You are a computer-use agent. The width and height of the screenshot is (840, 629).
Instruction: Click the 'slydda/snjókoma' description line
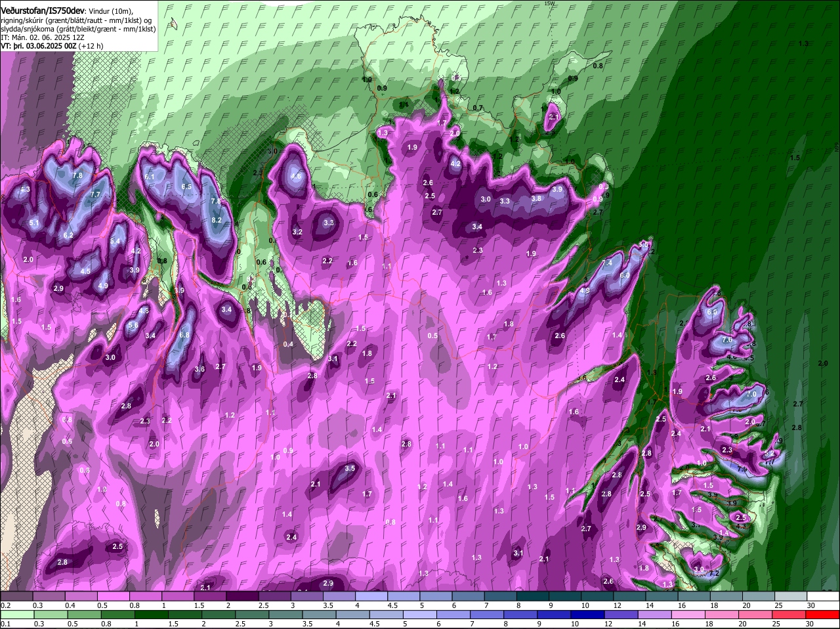(x=78, y=29)
